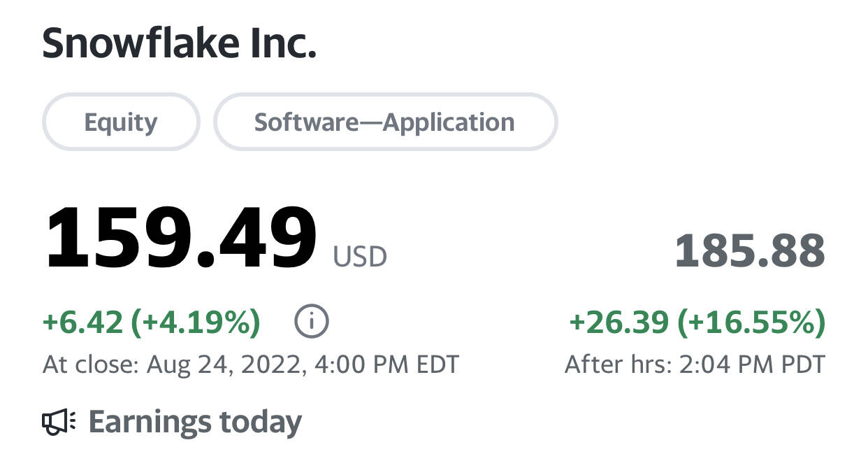The height and width of the screenshot is (475, 868).
Task: Click the word 'Application' in the category pill
Action: [449, 122]
